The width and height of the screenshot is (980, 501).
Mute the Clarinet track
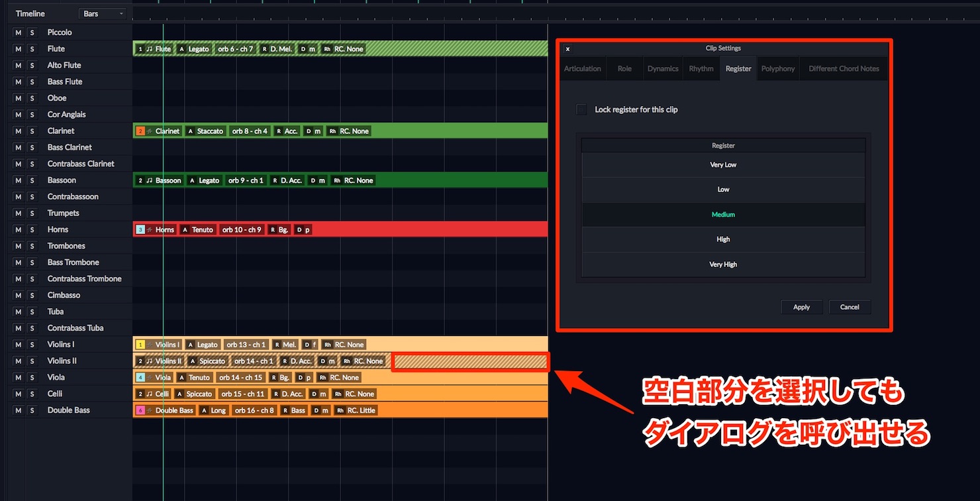click(19, 131)
